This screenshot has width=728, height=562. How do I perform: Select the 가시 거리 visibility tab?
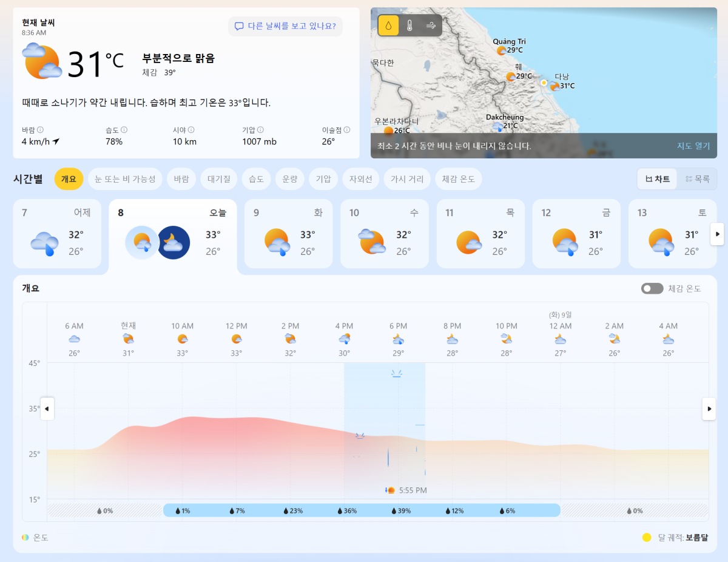[407, 179]
